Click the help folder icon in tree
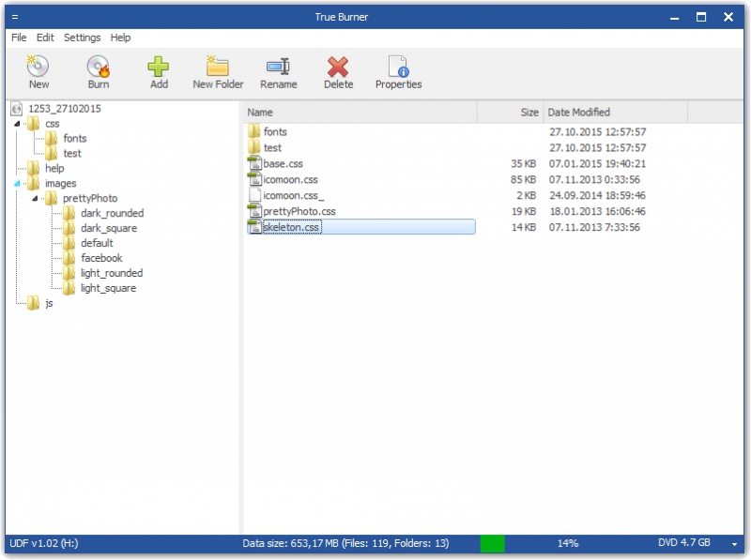751x560 pixels. point(33,169)
